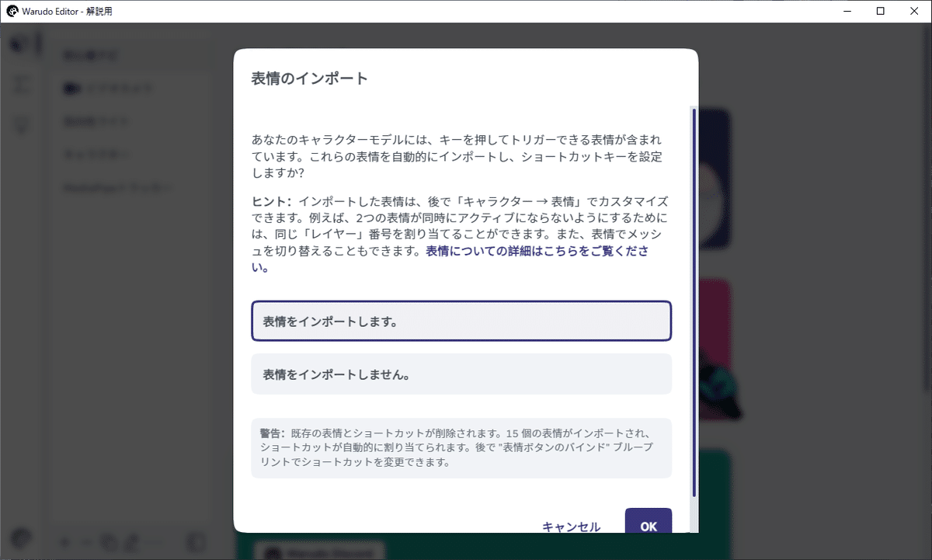
Task: Maximize the Warudo Editor window
Action: [x=880, y=11]
